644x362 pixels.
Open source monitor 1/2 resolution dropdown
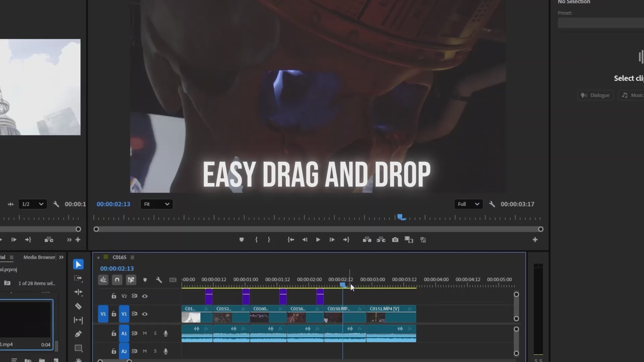32,204
